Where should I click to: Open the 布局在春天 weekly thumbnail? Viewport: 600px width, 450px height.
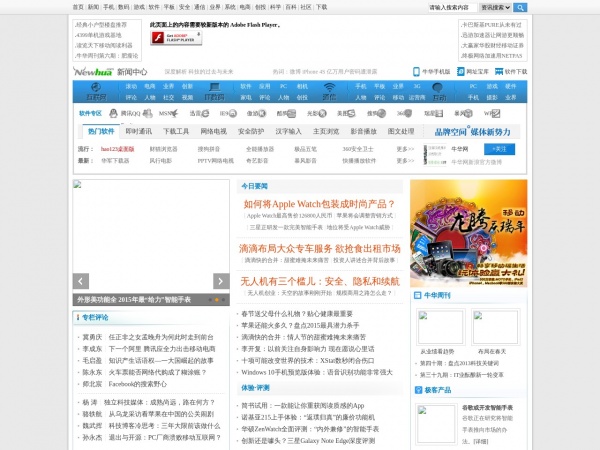(x=496, y=327)
